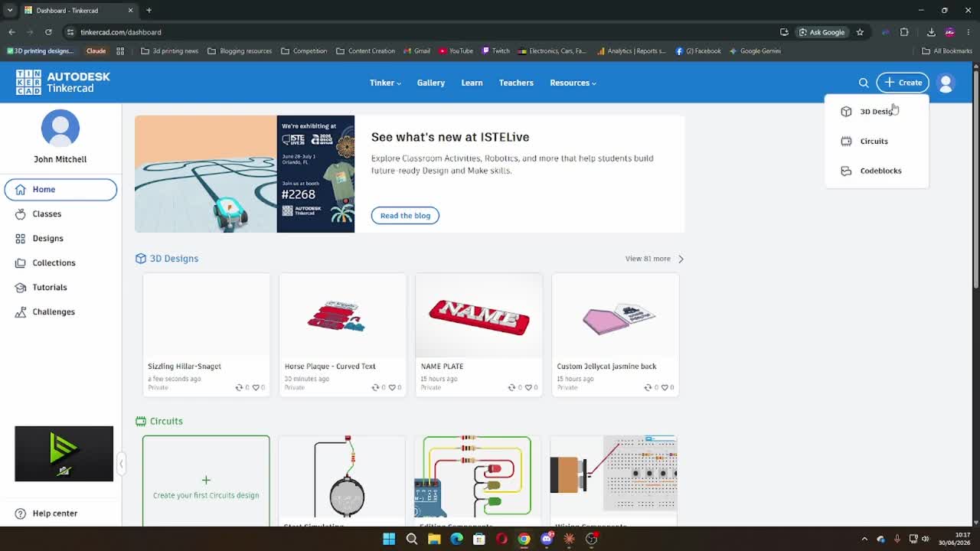980x551 pixels.
Task: Click the Read the blog button
Action: (x=405, y=216)
